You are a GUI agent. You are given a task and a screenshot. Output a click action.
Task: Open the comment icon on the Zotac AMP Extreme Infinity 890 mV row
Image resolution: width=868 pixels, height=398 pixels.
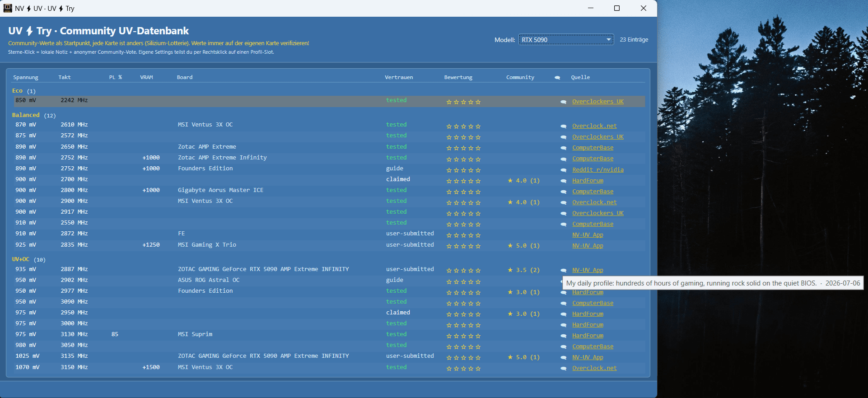[563, 159]
